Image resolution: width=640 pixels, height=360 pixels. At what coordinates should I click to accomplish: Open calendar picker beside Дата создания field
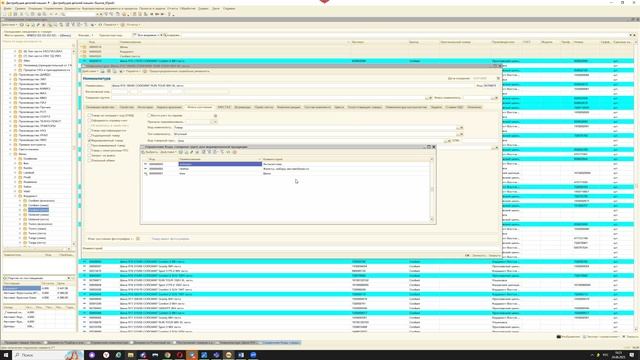click(x=498, y=78)
